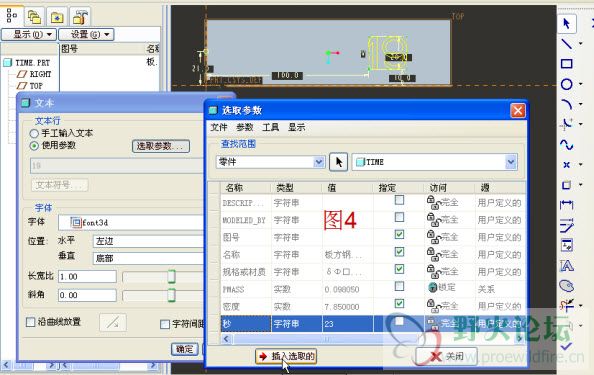Activate the Use Edge square tool
This screenshot has height=375, width=594.
567,185
